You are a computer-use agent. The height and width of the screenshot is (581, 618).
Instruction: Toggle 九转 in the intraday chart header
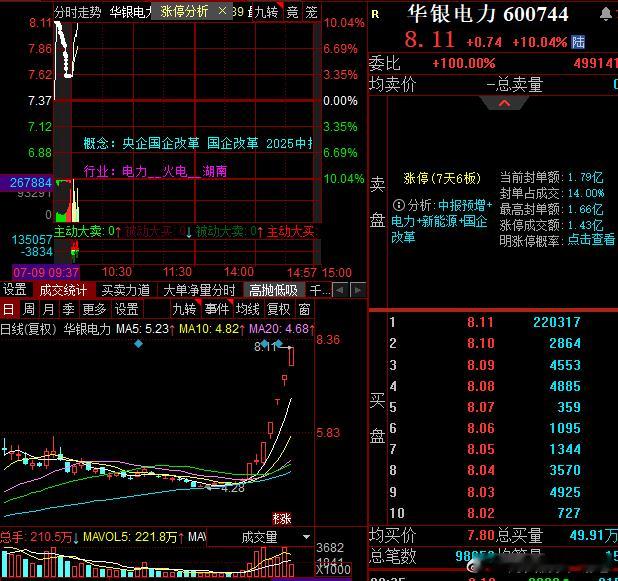tap(266, 12)
